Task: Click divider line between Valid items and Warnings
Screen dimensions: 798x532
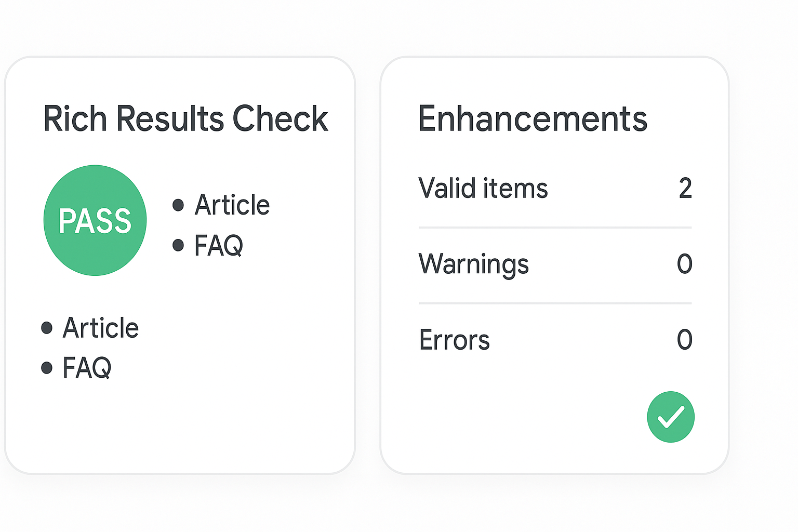Action: (x=555, y=228)
